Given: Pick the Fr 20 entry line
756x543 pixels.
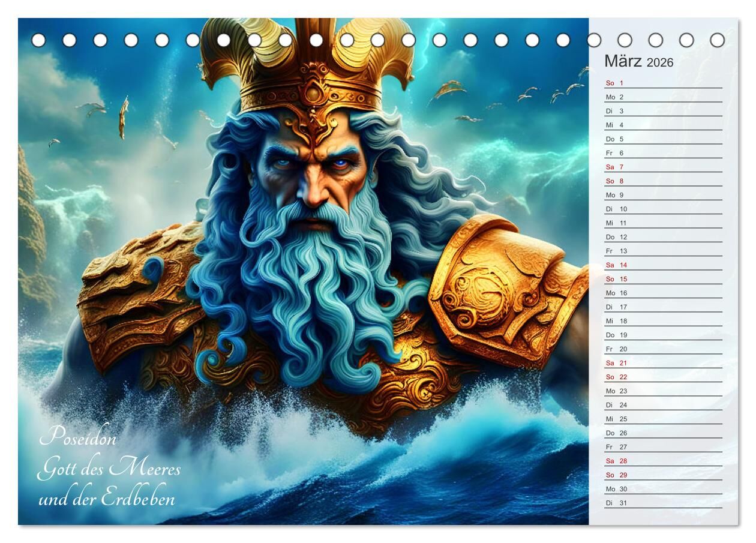Looking at the screenshot, I should (662, 349).
